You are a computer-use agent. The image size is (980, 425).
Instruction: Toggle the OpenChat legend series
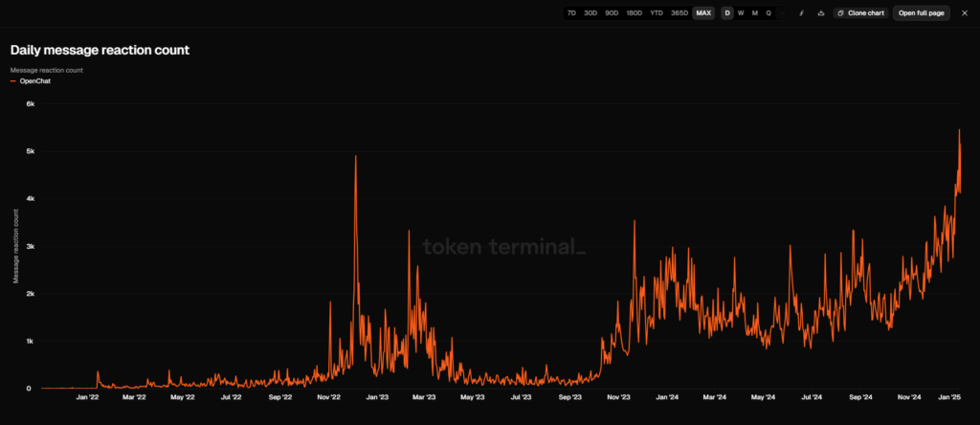(x=31, y=81)
